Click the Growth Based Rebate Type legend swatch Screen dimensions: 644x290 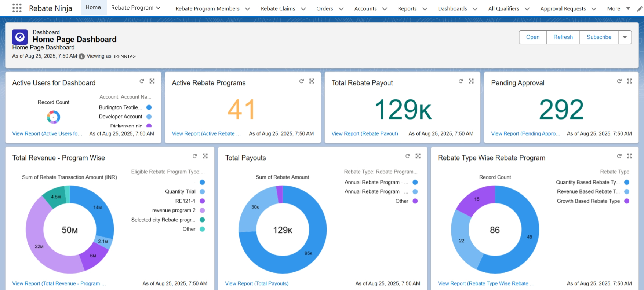coord(627,201)
